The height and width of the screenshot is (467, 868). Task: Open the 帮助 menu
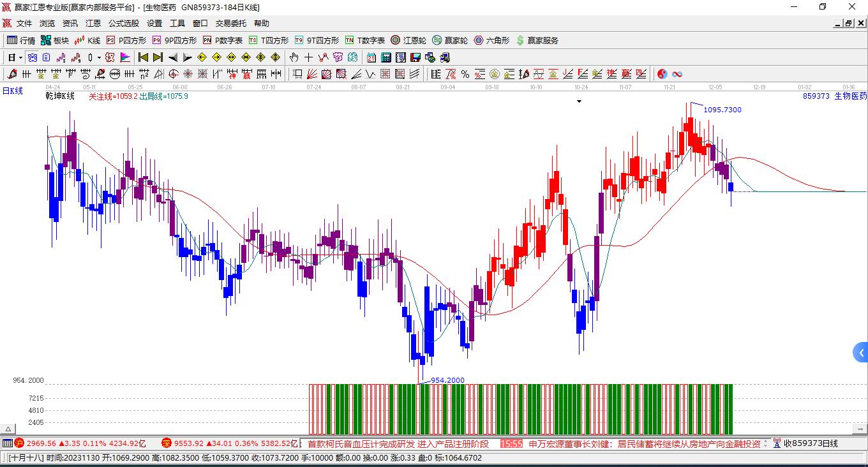[262, 24]
